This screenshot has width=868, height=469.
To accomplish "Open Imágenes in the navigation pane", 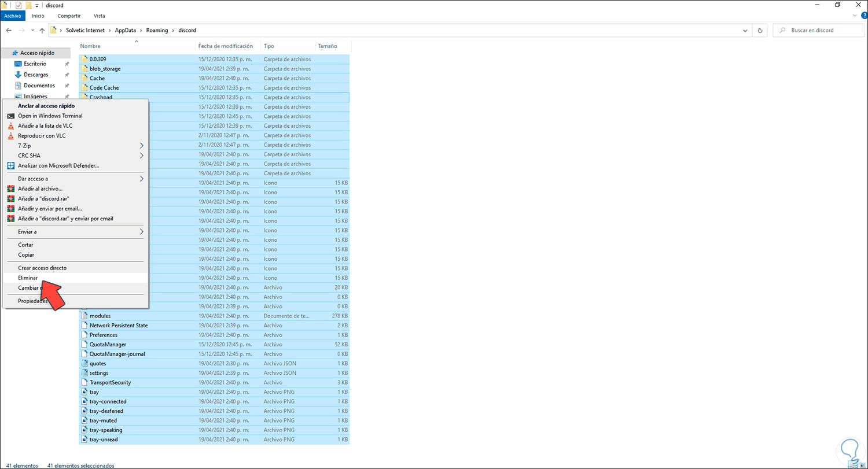I will tap(35, 96).
